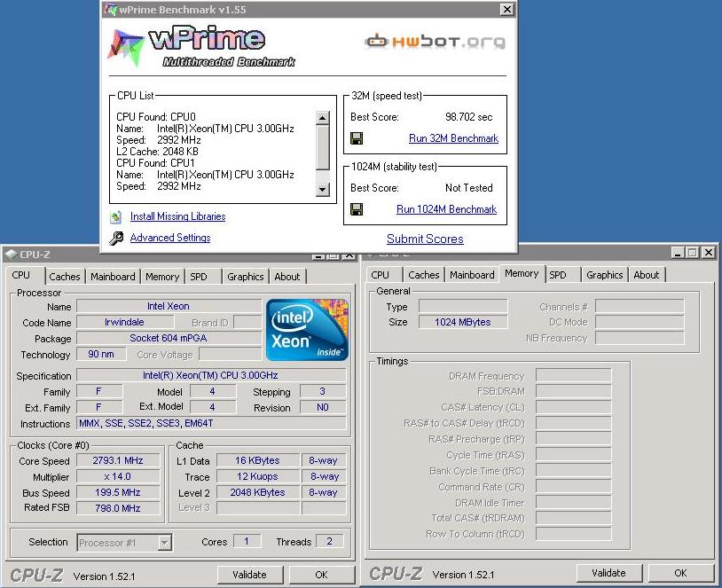Screen dimensions: 722x588
Task: Run the 32M Benchmark
Action: [453, 138]
